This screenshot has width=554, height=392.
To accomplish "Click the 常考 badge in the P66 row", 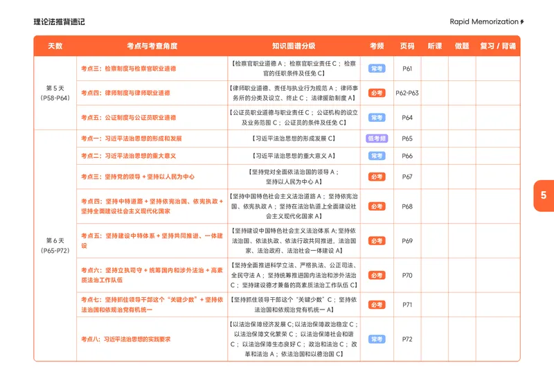I will (x=377, y=156).
